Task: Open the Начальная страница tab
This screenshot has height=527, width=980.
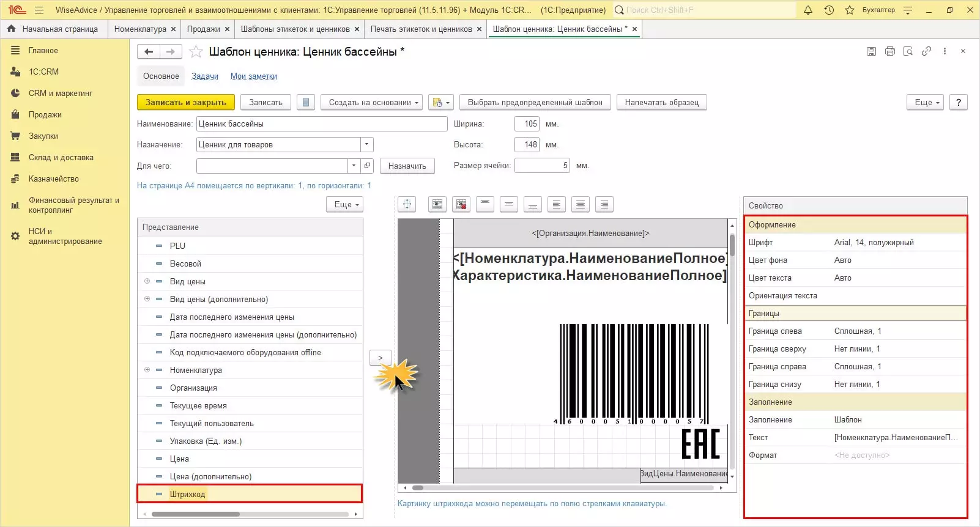Action: 54,29
